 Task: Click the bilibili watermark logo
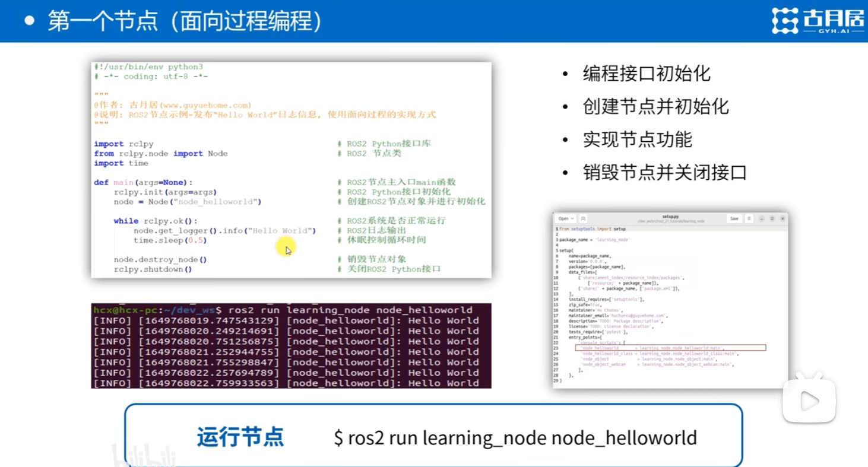(144, 455)
